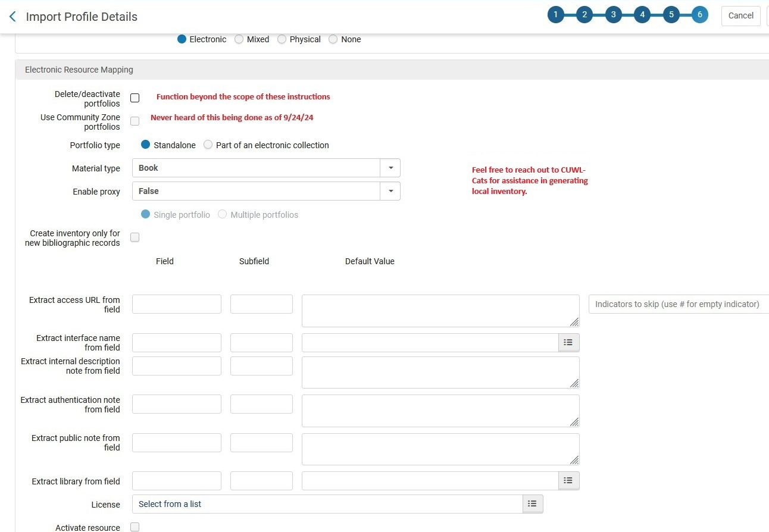Select the None inventory radio button
Image resolution: width=769 pixels, height=532 pixels.
(333, 39)
